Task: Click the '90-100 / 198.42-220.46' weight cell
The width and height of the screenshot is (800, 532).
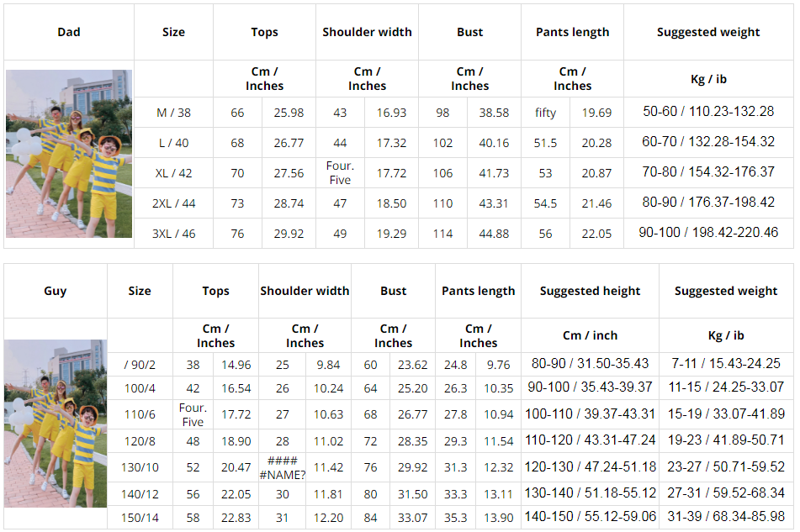Action: point(708,233)
